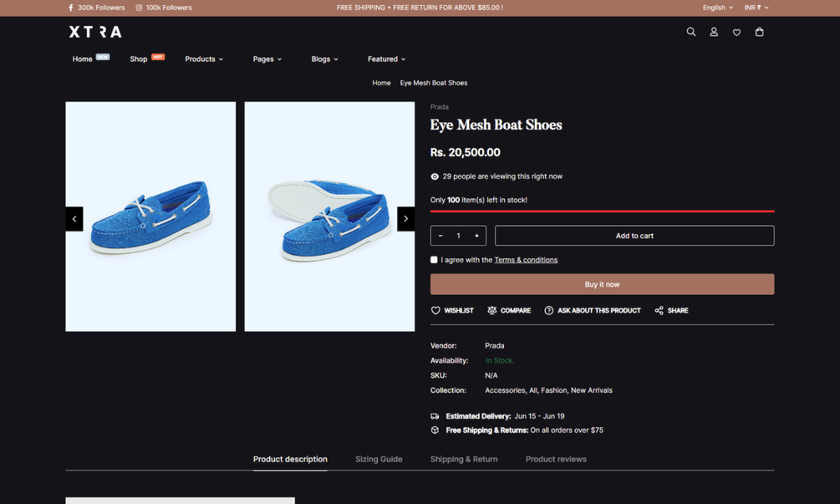Expand the Featured menu

[386, 59]
